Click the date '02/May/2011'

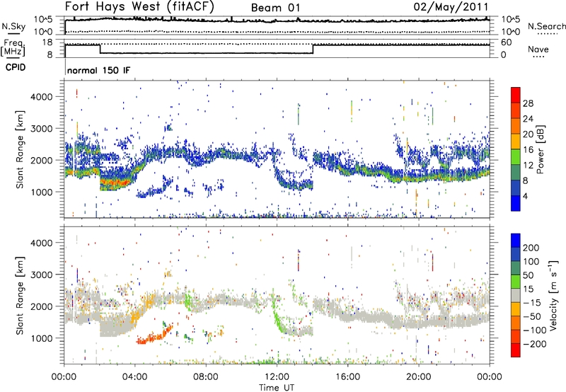click(451, 6)
